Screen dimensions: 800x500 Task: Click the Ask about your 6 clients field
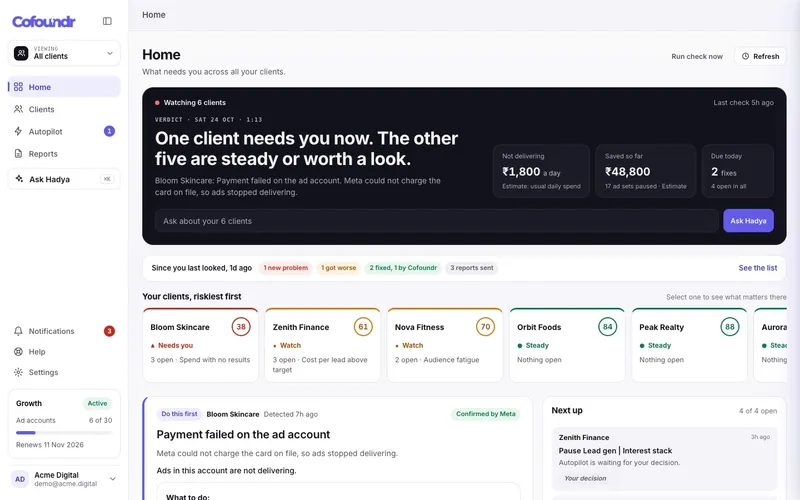pos(436,221)
